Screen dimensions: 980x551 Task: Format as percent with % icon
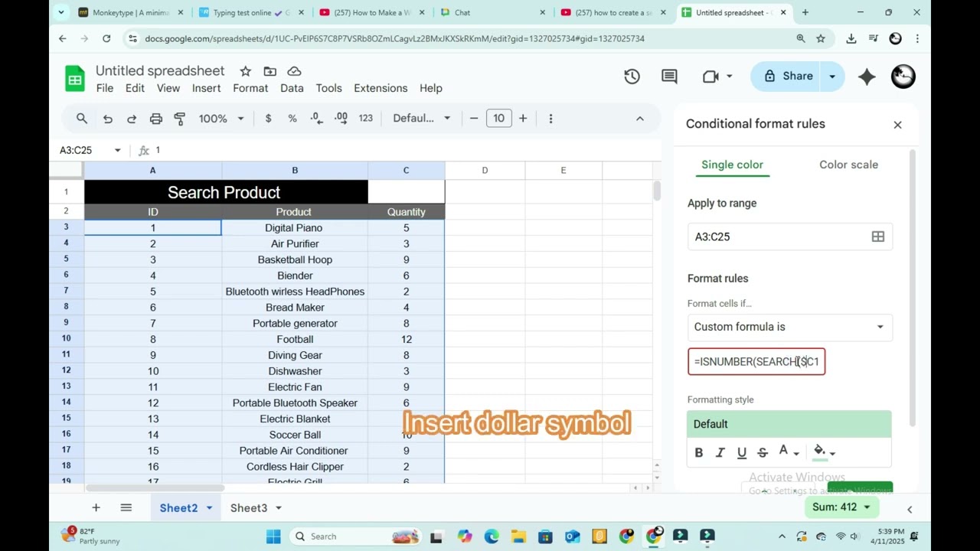tap(292, 119)
